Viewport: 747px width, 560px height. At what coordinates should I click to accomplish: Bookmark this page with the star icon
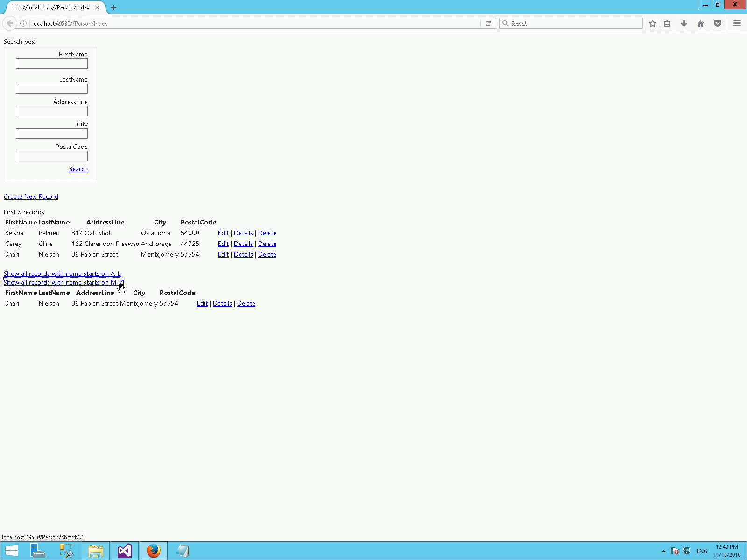[x=653, y=23]
